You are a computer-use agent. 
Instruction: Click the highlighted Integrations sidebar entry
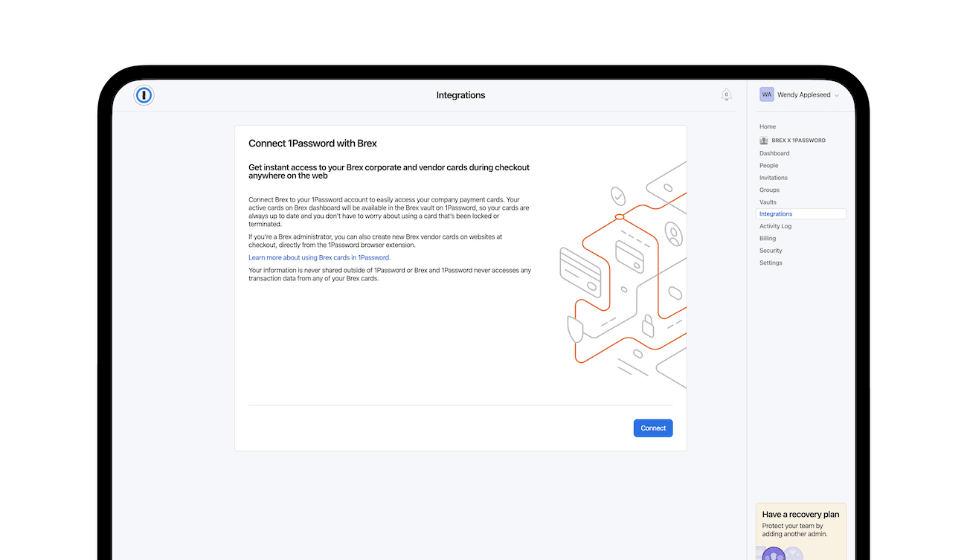(x=776, y=213)
